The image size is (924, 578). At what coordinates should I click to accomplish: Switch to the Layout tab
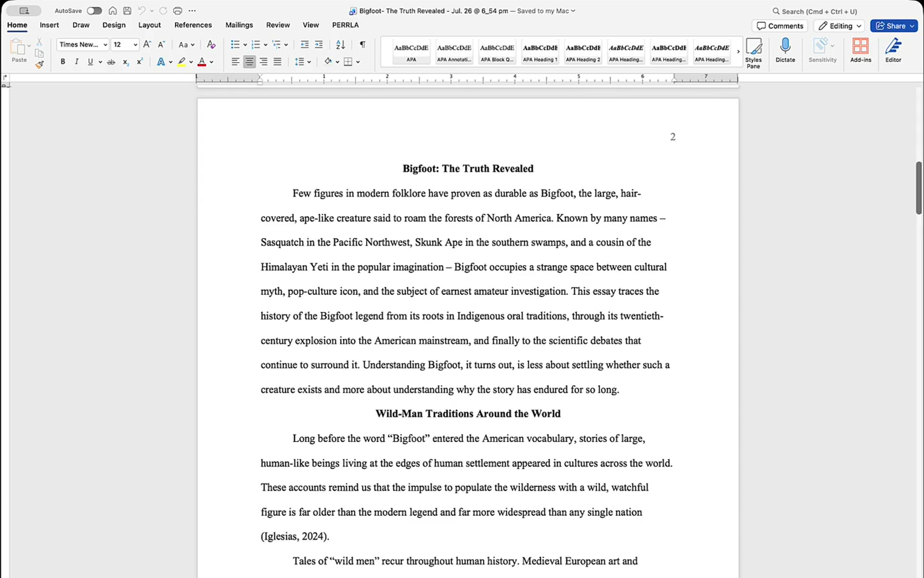pyautogui.click(x=150, y=25)
